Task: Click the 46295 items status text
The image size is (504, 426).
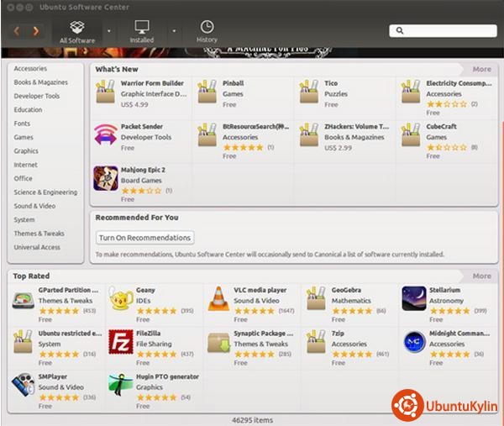Action: (x=252, y=420)
